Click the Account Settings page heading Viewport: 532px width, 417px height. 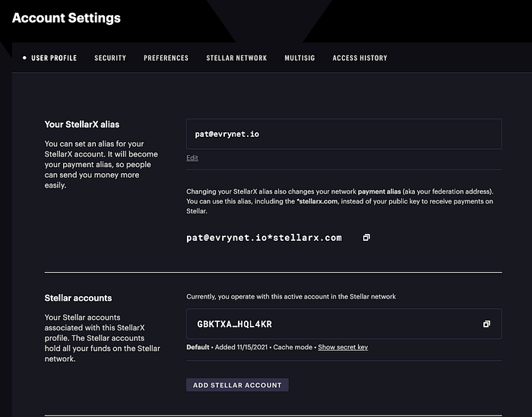point(66,17)
